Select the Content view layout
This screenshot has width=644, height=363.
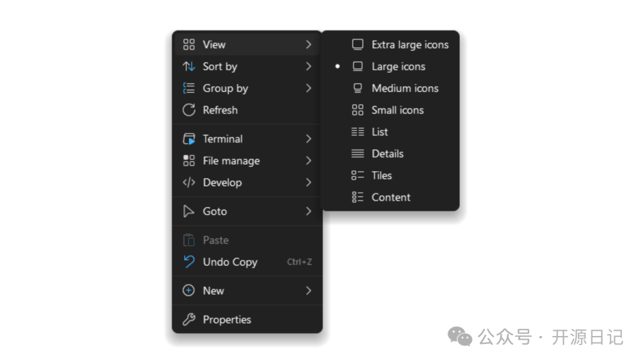(x=391, y=197)
